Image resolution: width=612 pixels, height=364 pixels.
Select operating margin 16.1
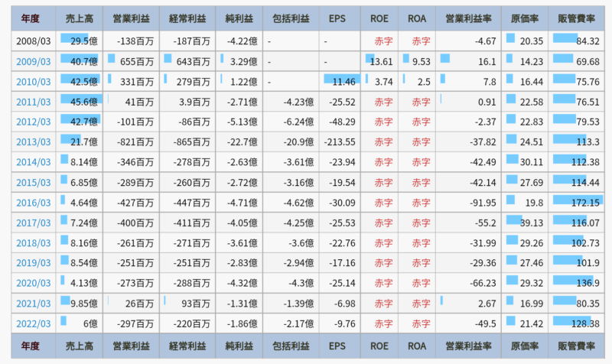click(487, 62)
